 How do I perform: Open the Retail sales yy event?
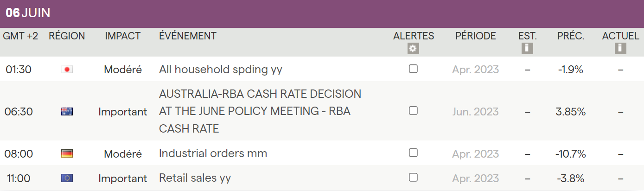(195, 178)
